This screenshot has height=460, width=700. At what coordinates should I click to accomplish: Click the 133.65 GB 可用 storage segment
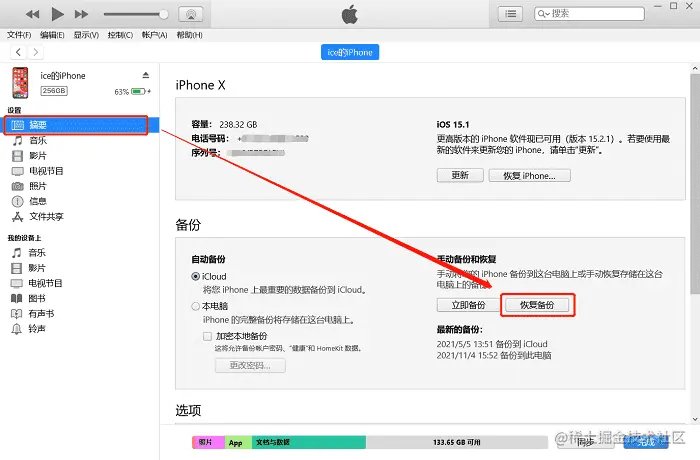(x=457, y=442)
